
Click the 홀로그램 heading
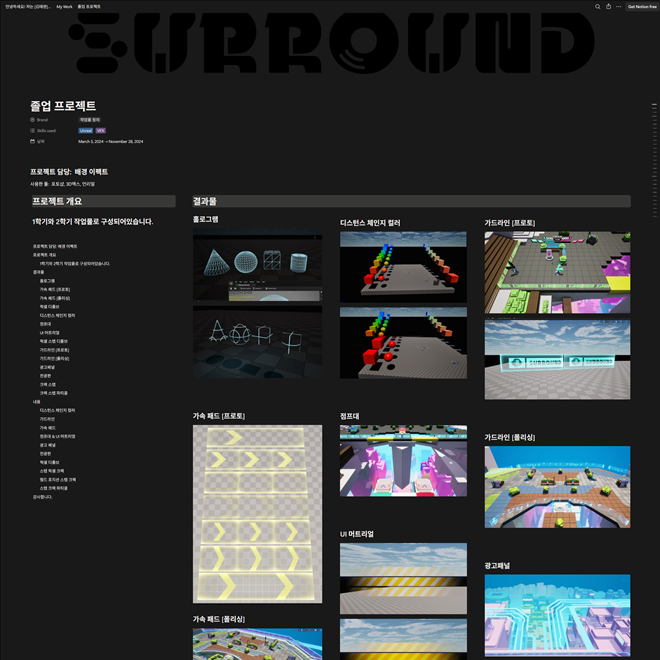[205, 219]
